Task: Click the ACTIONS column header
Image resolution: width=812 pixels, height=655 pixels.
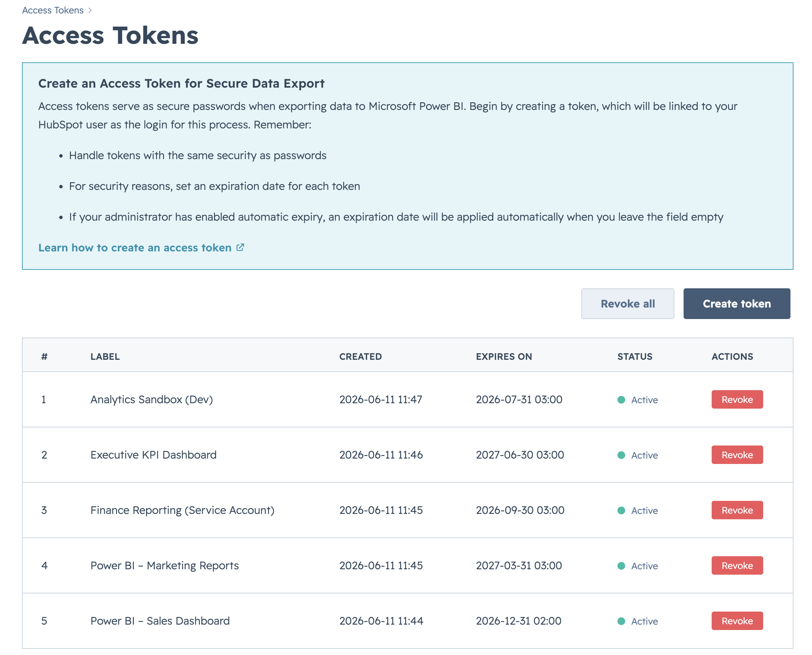Action: [732, 356]
